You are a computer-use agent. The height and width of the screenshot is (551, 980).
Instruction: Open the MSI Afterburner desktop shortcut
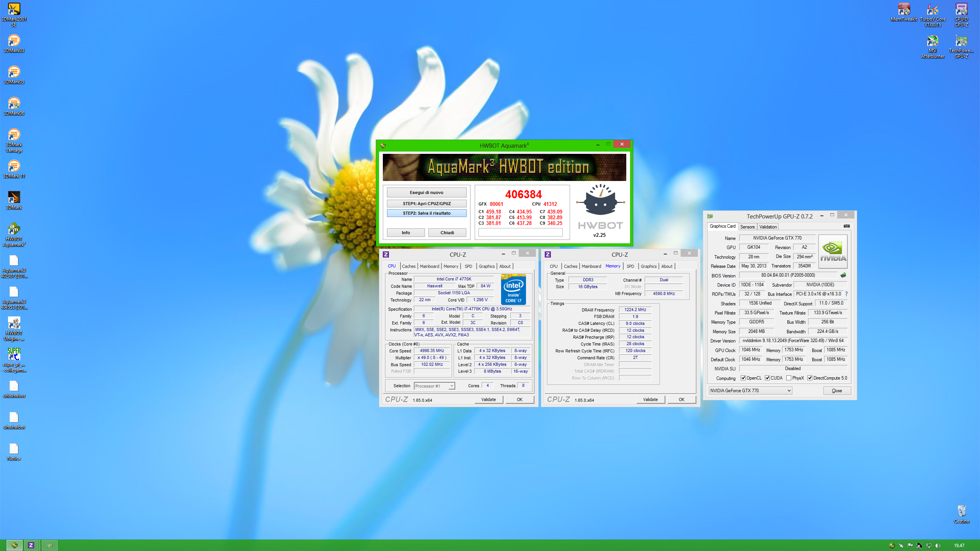pos(933,46)
